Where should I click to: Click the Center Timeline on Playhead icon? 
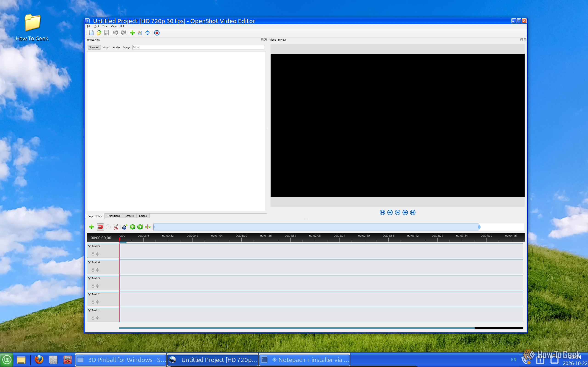tap(148, 227)
